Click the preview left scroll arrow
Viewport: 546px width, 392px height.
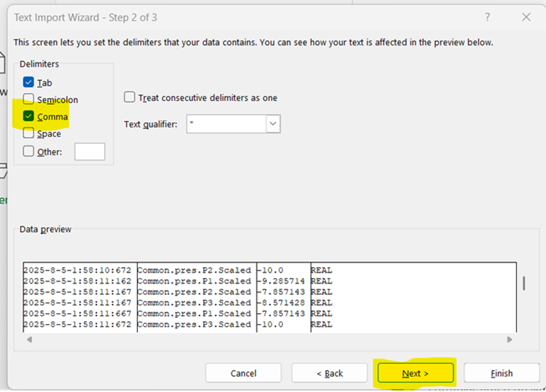(29, 339)
